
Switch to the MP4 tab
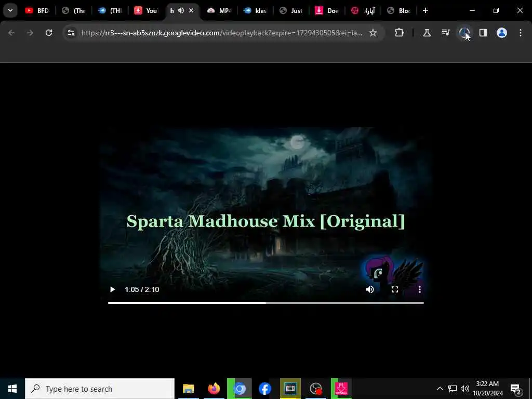point(219,10)
